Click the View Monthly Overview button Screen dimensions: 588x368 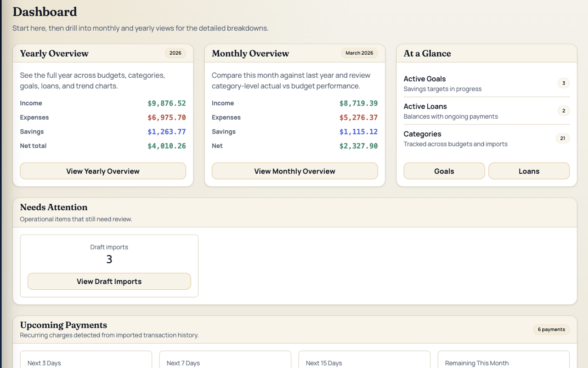[294, 171]
